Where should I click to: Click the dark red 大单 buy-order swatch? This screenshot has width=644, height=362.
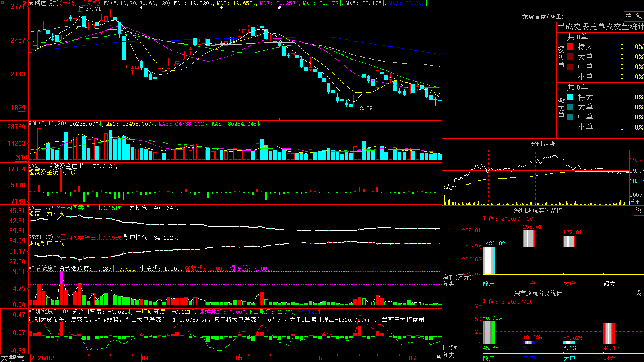570,57
